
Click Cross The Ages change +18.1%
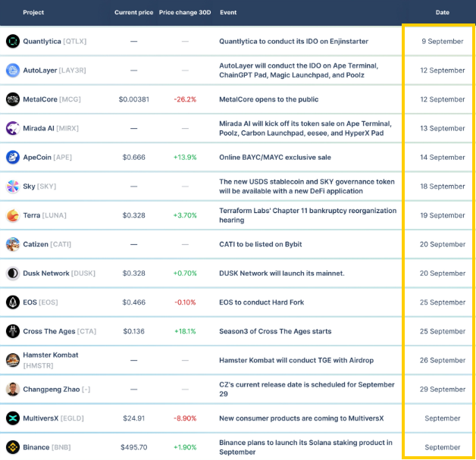(185, 331)
